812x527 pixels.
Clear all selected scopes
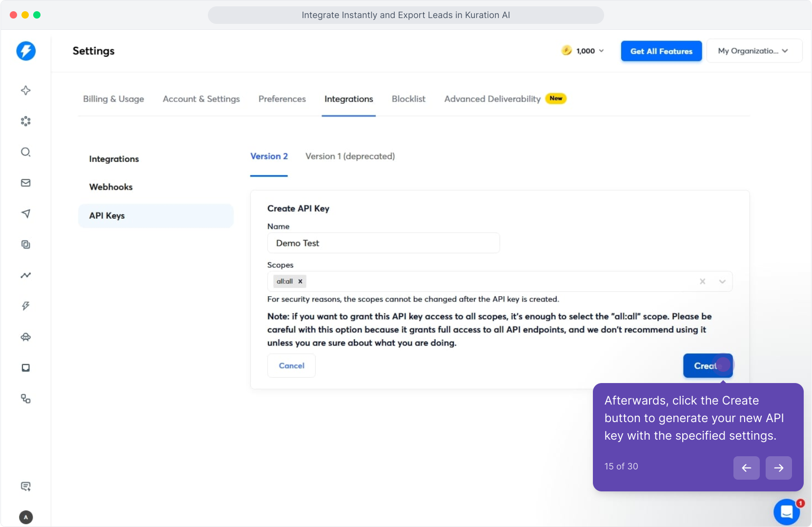703,282
